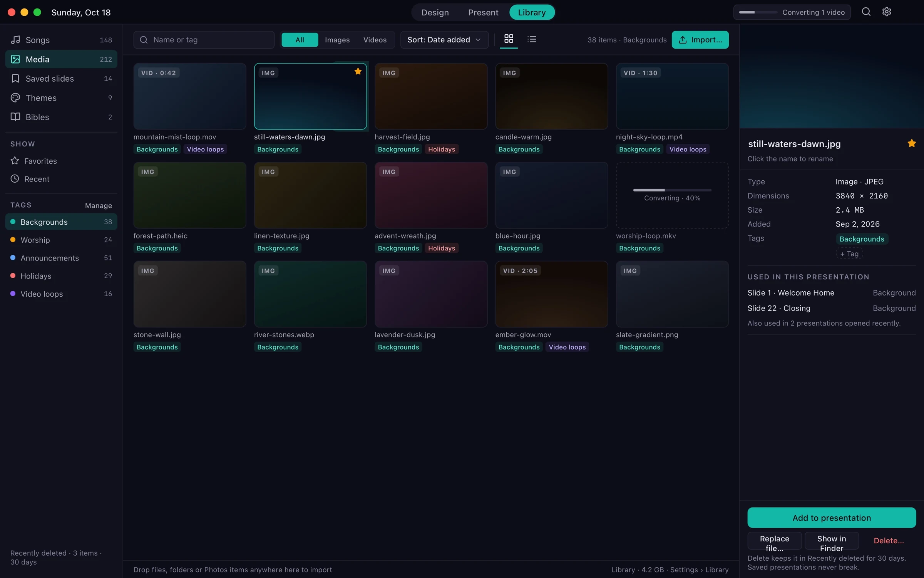Click worship-loop.mkv converting progress bar
This screenshot has width=924, height=578.
pos(672,190)
